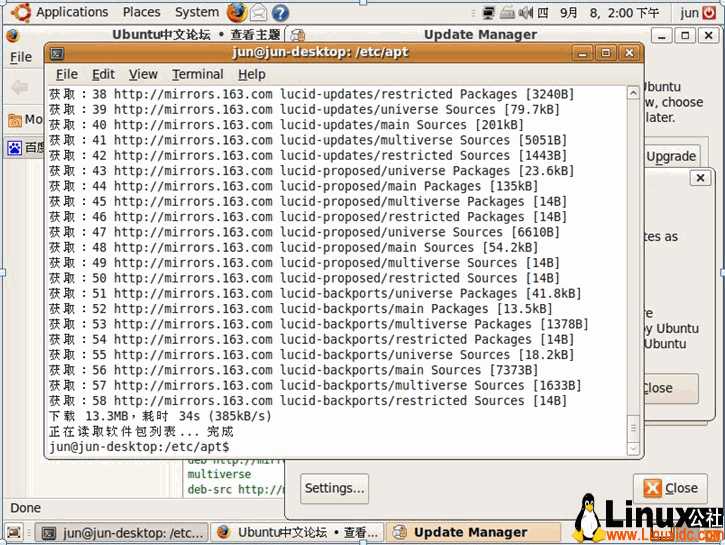The width and height of the screenshot is (725, 545).
Task: Click the terminal prompt line jun@jun-desktop:/etc/apt$
Action: 139,447
